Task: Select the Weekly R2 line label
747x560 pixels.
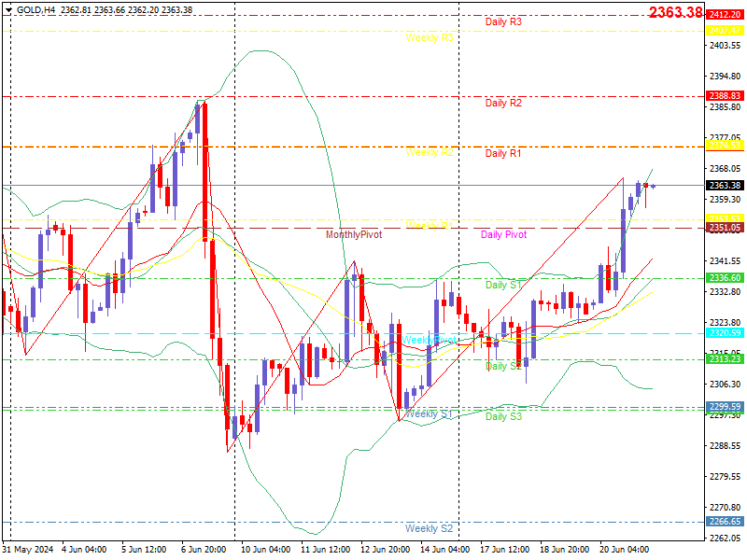Action: (x=430, y=152)
